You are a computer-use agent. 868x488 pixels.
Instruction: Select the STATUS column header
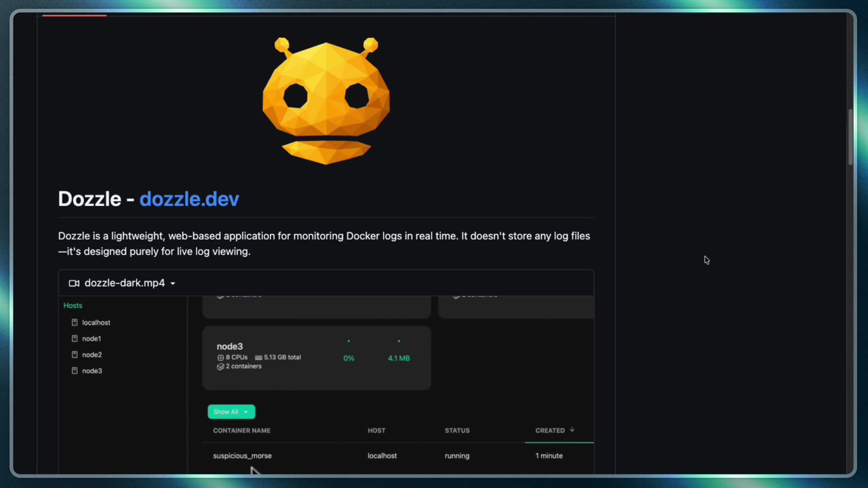457,430
